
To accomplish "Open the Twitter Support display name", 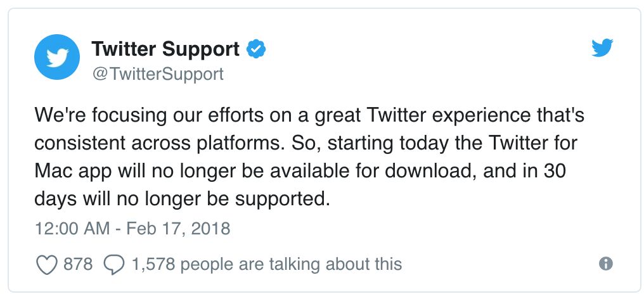I will point(165,49).
